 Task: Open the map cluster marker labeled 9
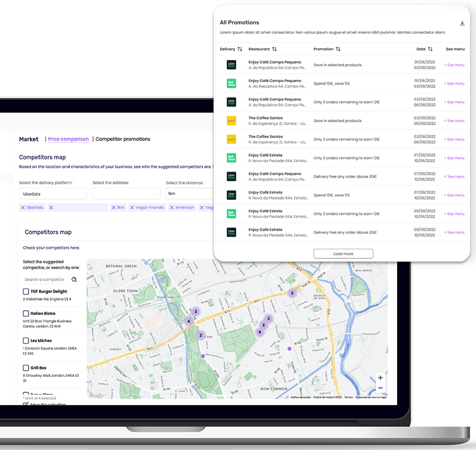tap(260, 332)
